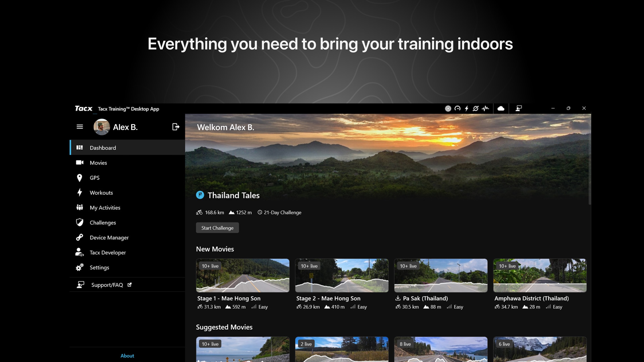This screenshot has width=644, height=362.
Task: Open Support/FAQ link
Action: tap(127, 285)
